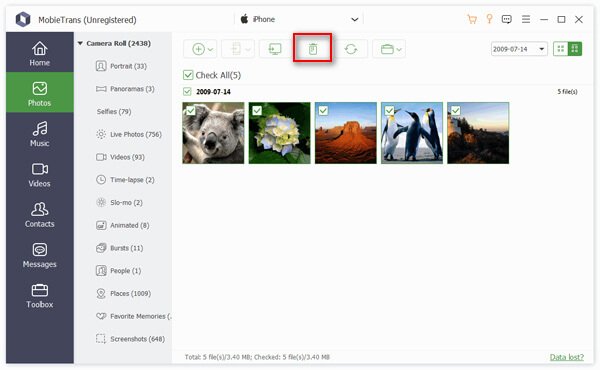Select Bursts (11) album
This screenshot has width=600, height=370.
[x=119, y=248]
